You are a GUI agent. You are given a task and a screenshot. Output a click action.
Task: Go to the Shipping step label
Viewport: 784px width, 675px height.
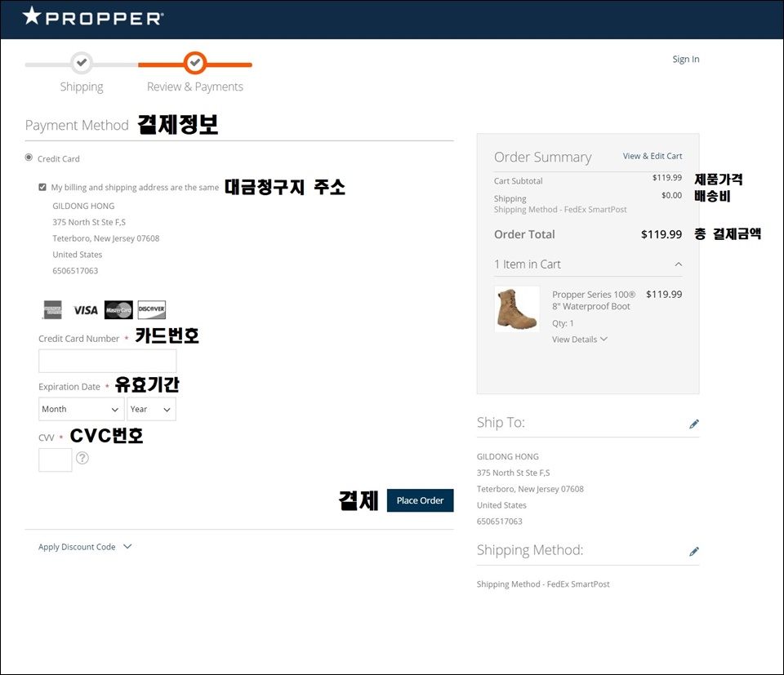point(82,87)
